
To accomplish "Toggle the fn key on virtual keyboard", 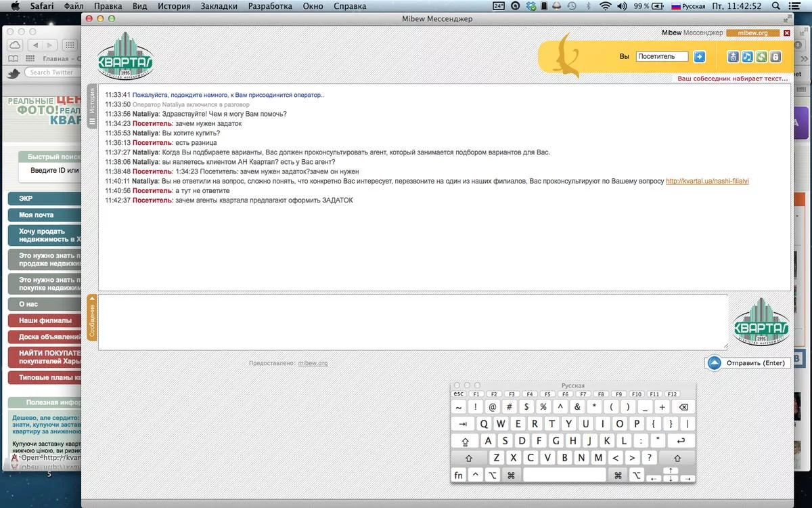I will click(459, 475).
